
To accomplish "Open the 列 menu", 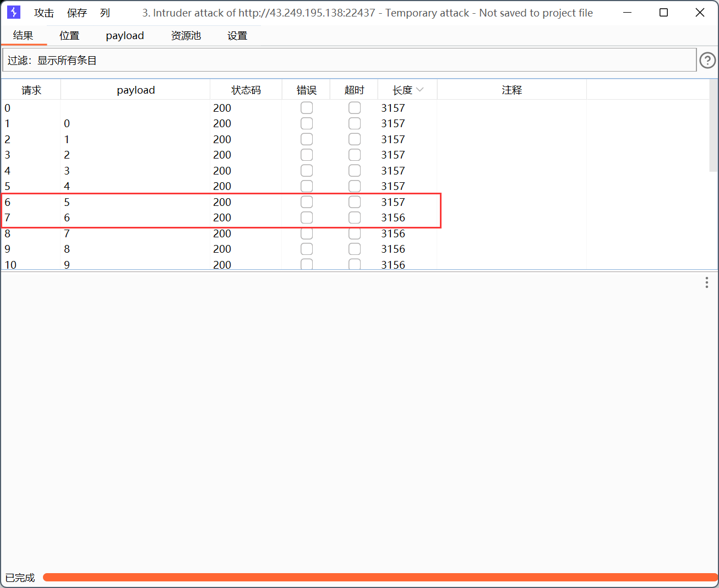I will (x=105, y=13).
